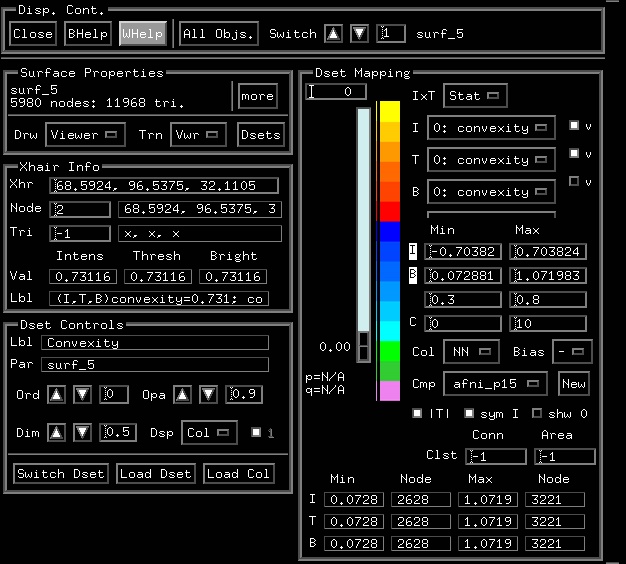626x564 pixels.
Task: Toggle the 1 checkbox beside Dsp
Action: [x=256, y=432]
